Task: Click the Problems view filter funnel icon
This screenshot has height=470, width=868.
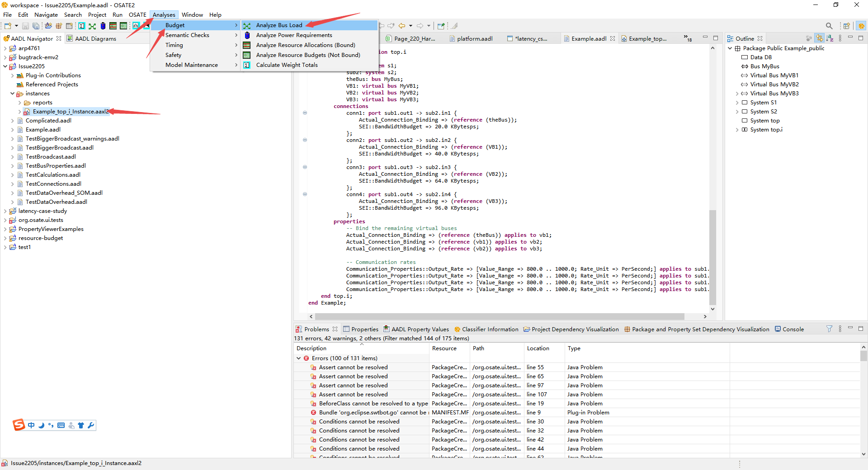Action: 829,329
